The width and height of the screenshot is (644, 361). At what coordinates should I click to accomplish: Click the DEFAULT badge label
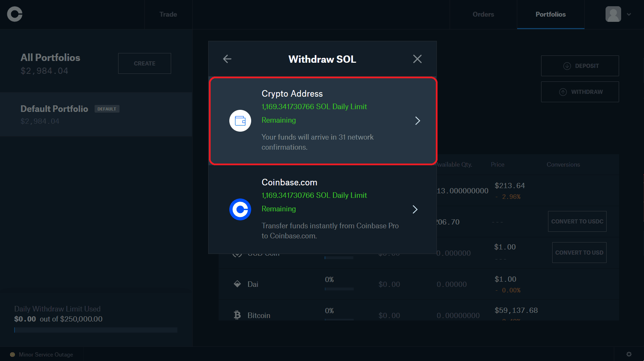[107, 109]
